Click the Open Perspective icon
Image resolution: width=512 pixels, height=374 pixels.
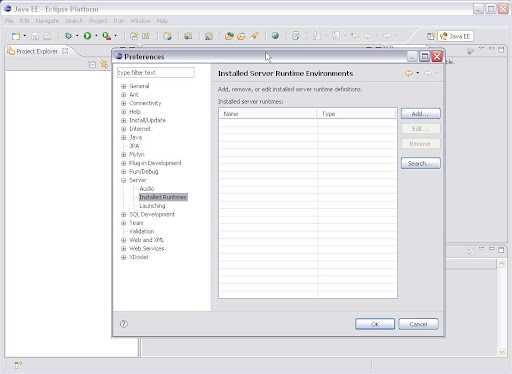click(431, 36)
